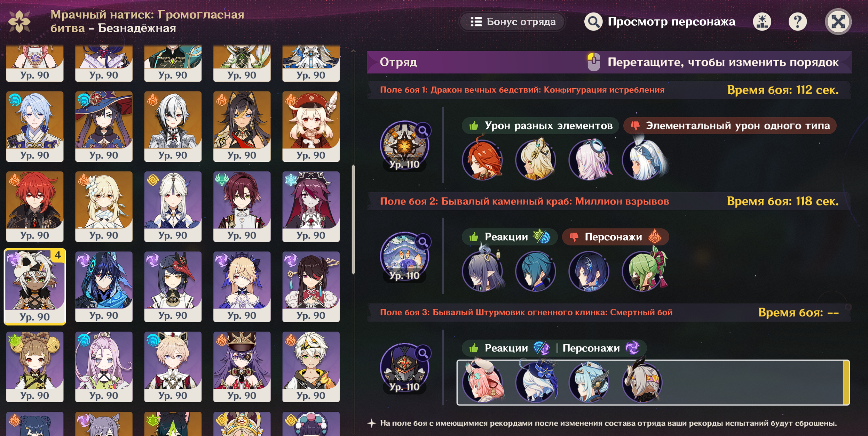Viewport: 868px width, 436px height.
Task: Select the blue-haired hydro character with fan
Action: (x=35, y=127)
